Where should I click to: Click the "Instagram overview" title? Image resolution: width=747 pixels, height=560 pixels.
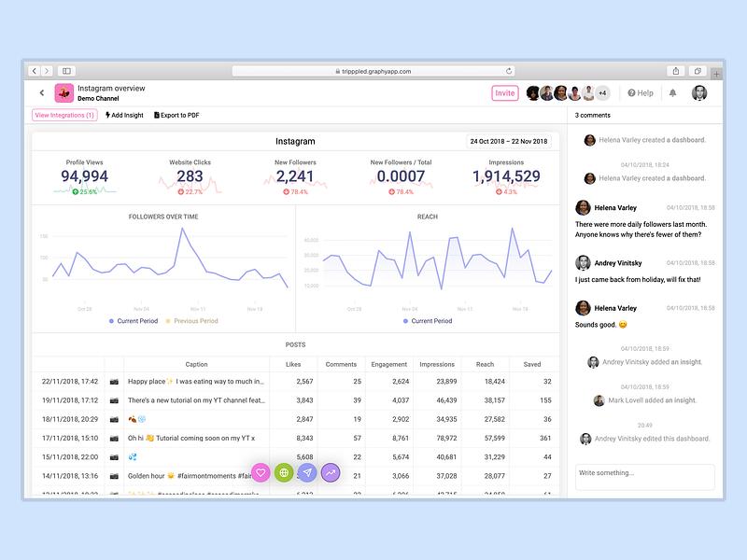click(111, 88)
